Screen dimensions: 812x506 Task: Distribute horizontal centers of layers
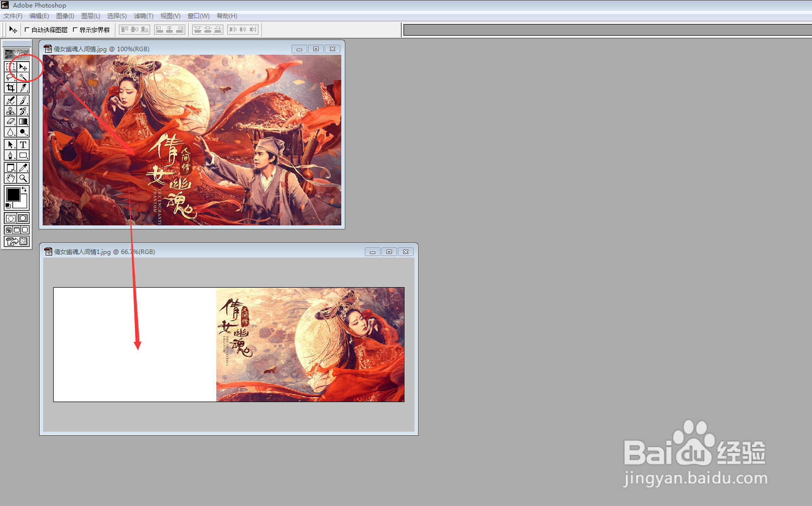[243, 30]
